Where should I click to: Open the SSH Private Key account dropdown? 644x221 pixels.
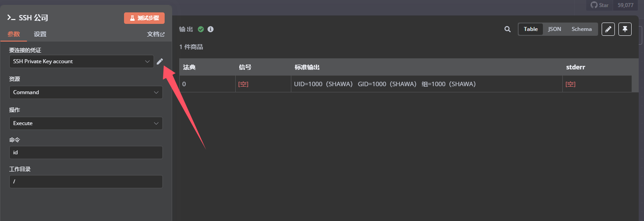click(x=81, y=61)
